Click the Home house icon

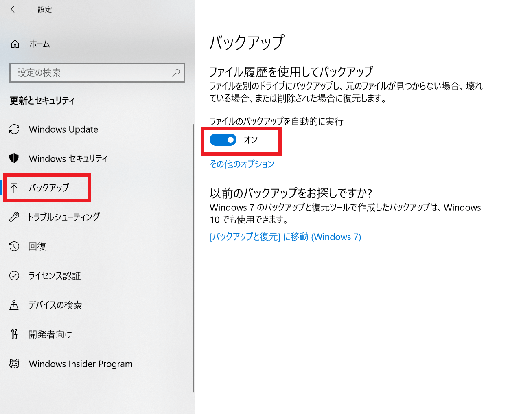coord(15,44)
